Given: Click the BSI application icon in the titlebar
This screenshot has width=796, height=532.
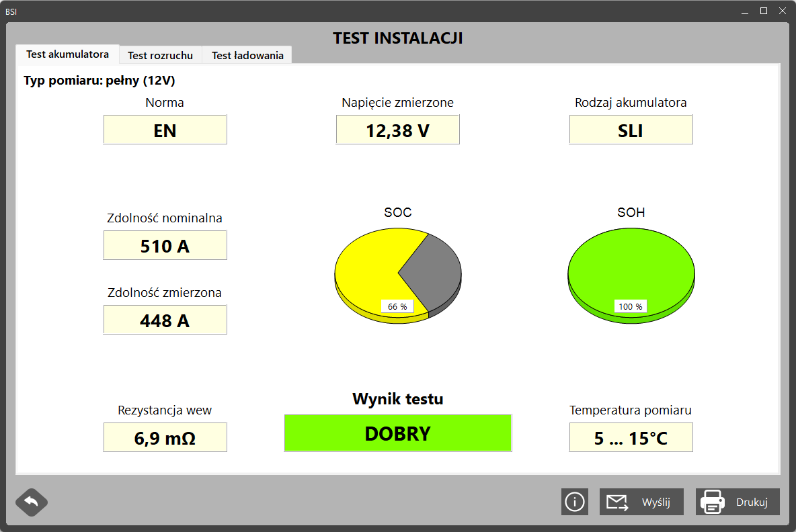Looking at the screenshot, I should click(11, 11).
